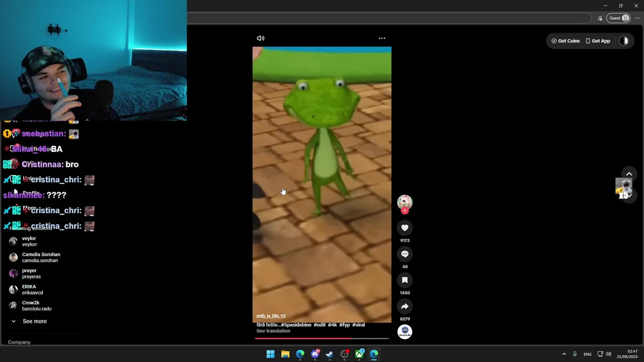The height and width of the screenshot is (362, 644).
Task: Click the #4k hashtag
Action: click(333, 325)
